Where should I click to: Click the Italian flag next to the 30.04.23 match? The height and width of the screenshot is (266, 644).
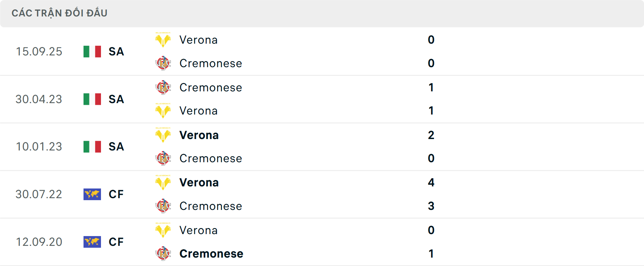click(x=92, y=99)
